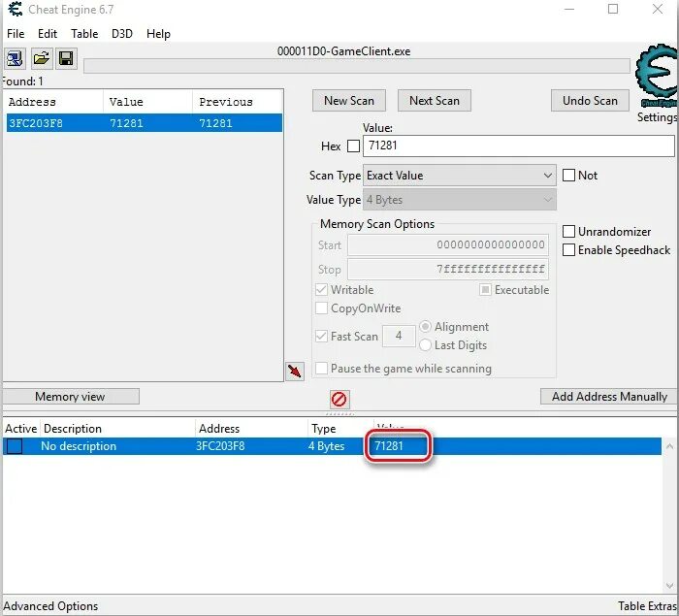Click the red arrow add-to-list icon
This screenshot has width=679, height=616.
coord(295,371)
